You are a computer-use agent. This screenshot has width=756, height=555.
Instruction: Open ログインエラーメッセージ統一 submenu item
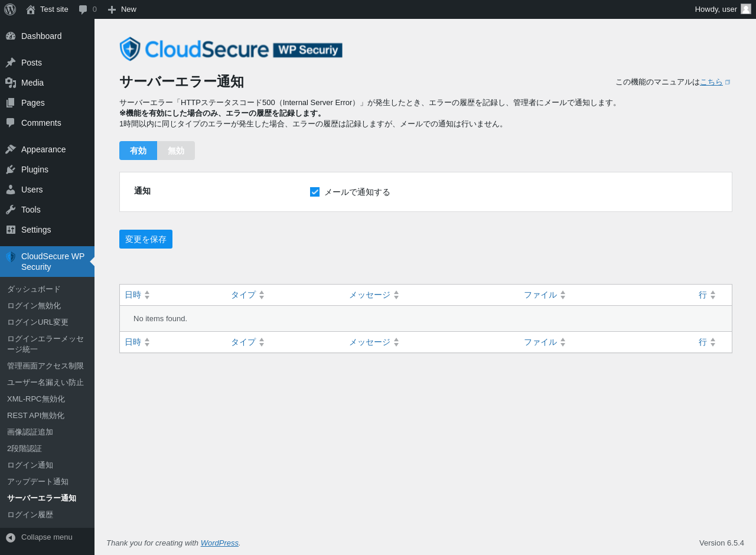[x=47, y=344]
